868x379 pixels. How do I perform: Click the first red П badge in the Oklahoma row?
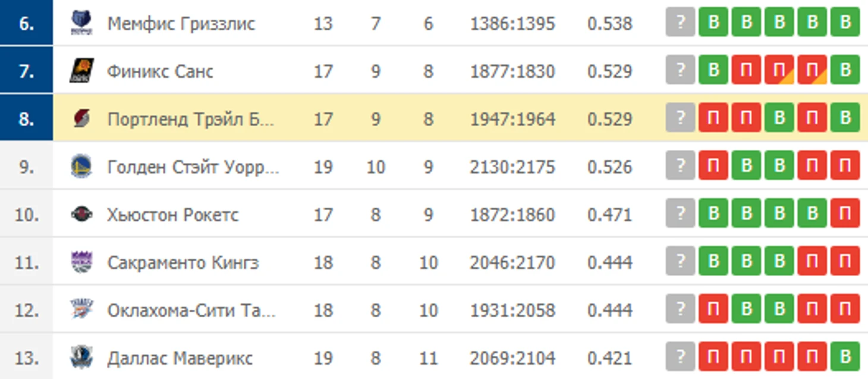713,310
